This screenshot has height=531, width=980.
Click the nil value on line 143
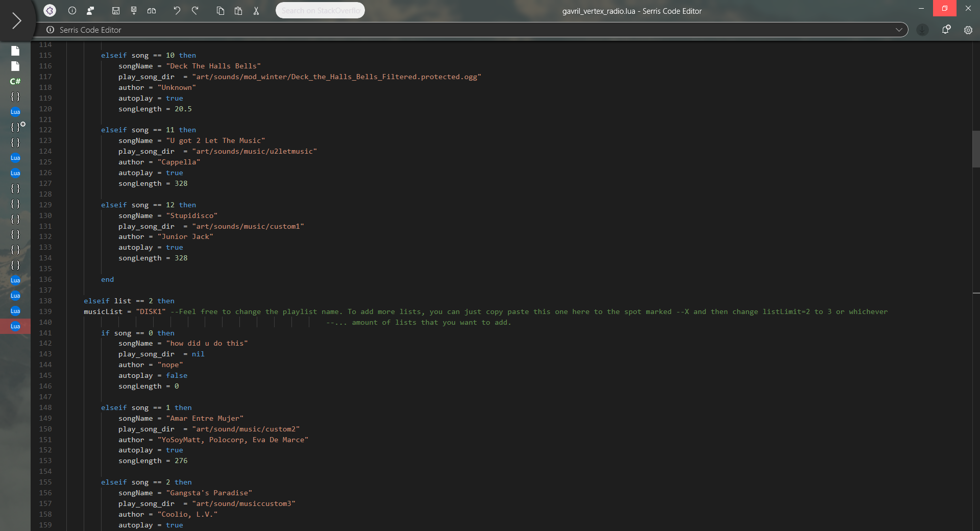[198, 354]
